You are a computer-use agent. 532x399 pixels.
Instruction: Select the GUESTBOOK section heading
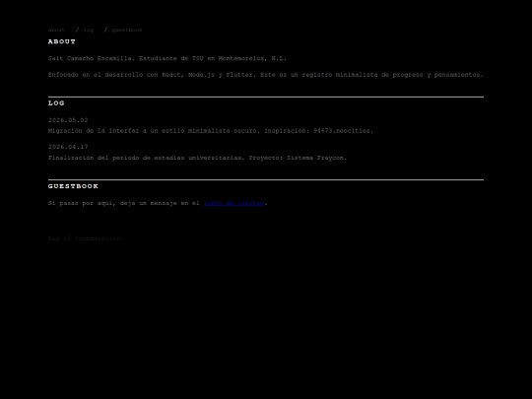[73, 186]
